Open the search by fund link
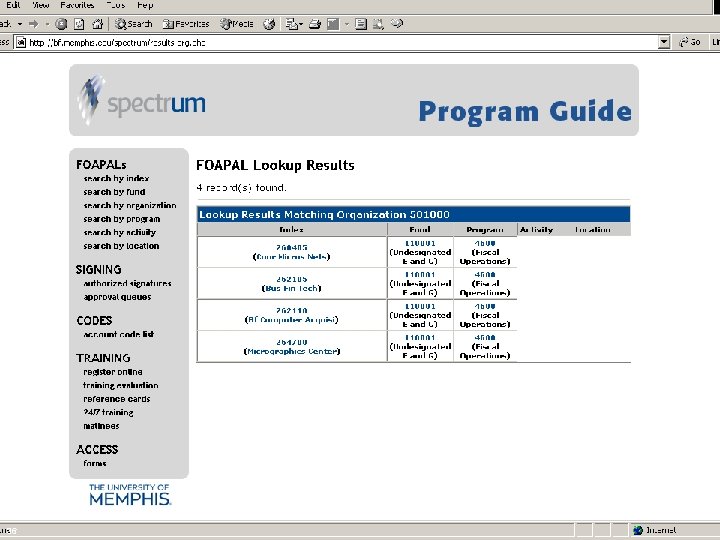Viewport: 720px width, 540px height. (114, 192)
